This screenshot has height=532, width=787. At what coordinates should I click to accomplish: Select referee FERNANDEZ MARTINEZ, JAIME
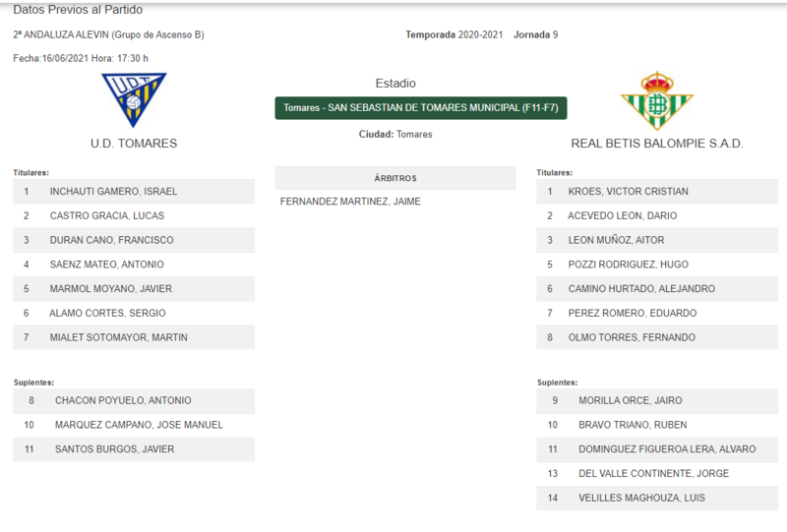coord(350,202)
